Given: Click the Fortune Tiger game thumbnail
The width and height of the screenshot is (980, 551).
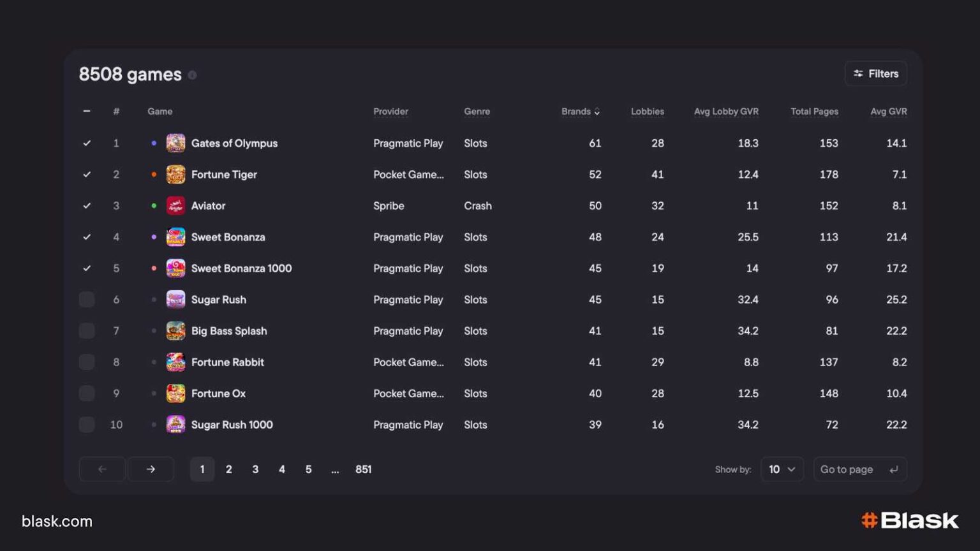Looking at the screenshot, I should [x=175, y=174].
